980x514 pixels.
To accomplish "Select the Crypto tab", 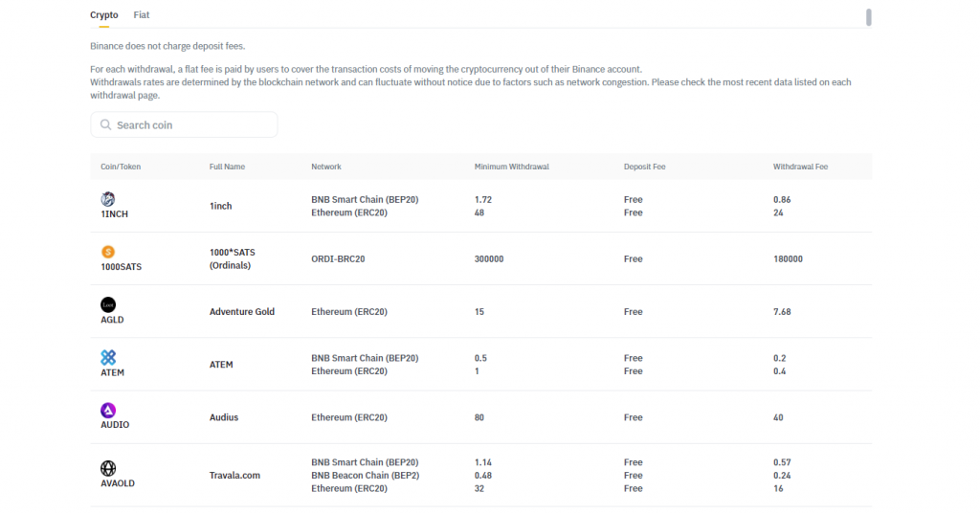I will coord(104,15).
